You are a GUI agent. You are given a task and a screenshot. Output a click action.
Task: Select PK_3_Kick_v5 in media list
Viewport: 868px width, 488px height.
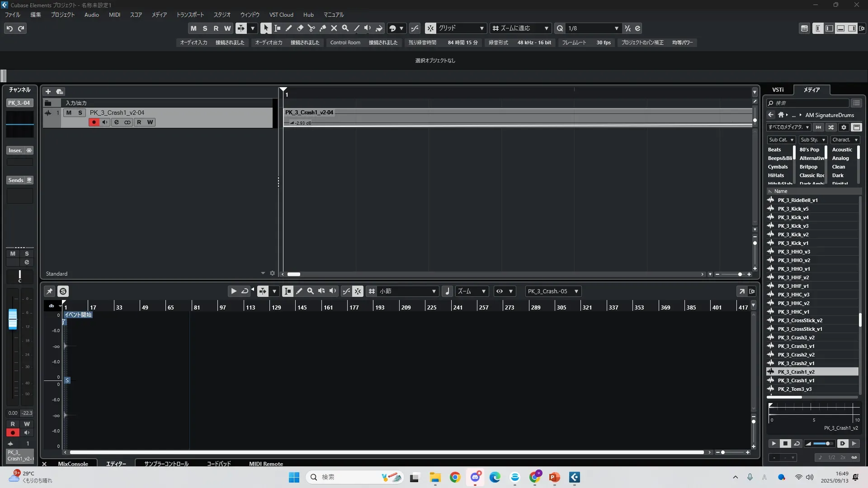coord(793,209)
